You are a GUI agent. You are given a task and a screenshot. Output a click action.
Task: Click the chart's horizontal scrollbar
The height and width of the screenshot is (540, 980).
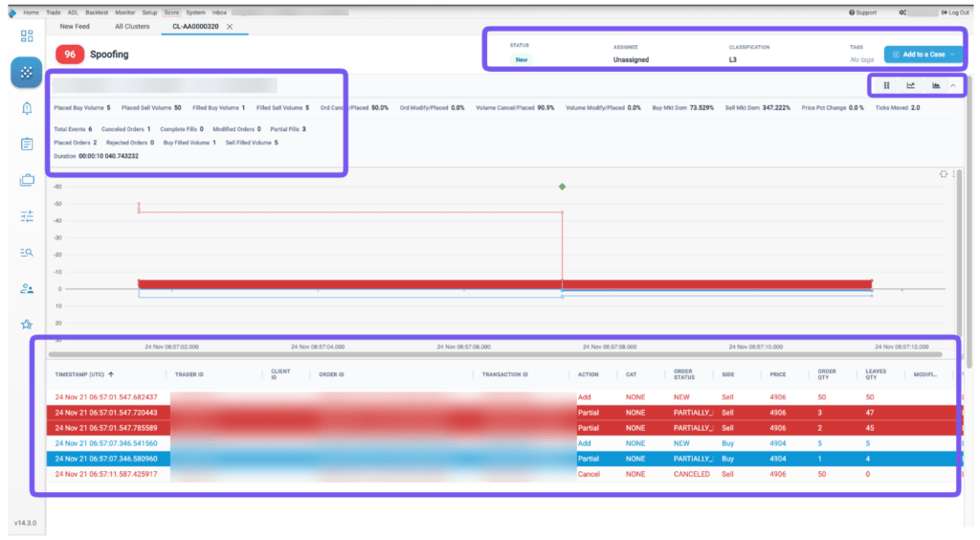[x=495, y=354]
